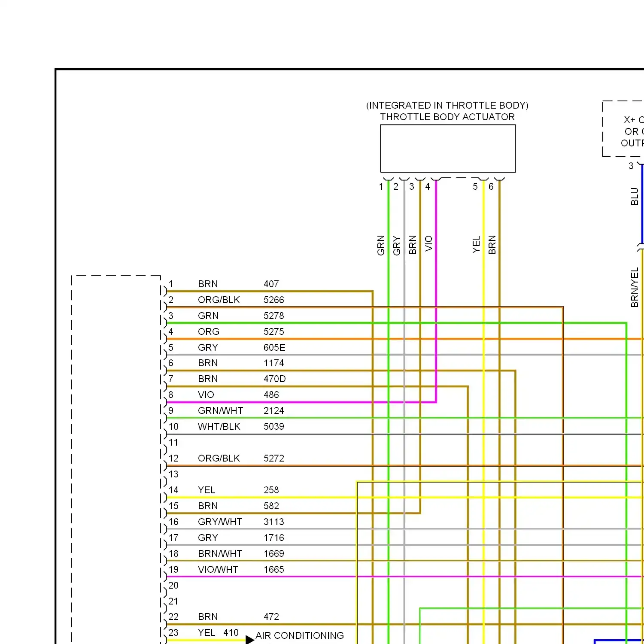This screenshot has height=644, width=644.
Task: Click circuit number 582
Action: 271,506
